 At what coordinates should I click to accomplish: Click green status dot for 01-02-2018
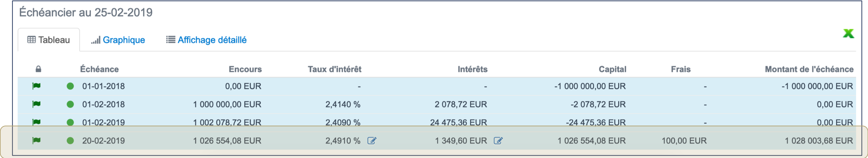coord(70,104)
